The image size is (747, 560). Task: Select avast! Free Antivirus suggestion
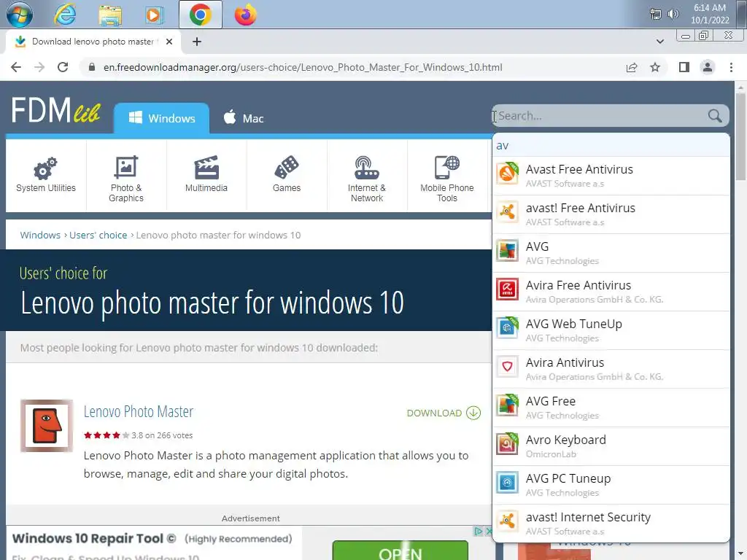[x=611, y=214]
